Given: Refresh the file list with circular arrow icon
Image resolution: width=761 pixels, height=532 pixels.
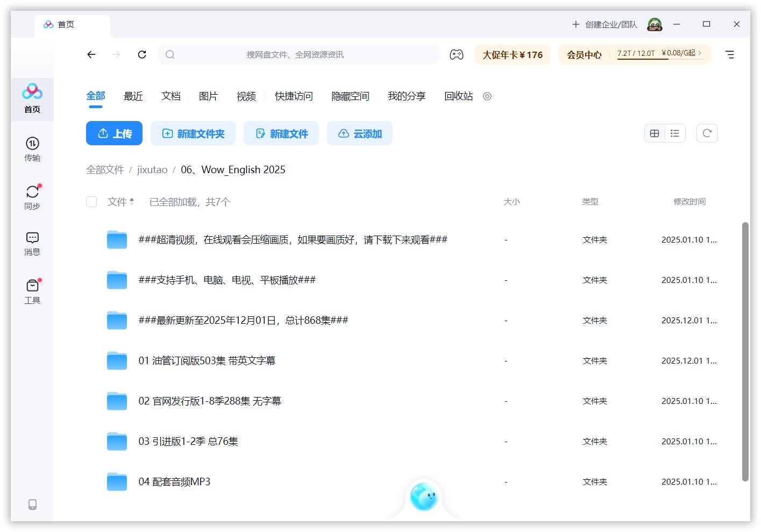Looking at the screenshot, I should 707,133.
